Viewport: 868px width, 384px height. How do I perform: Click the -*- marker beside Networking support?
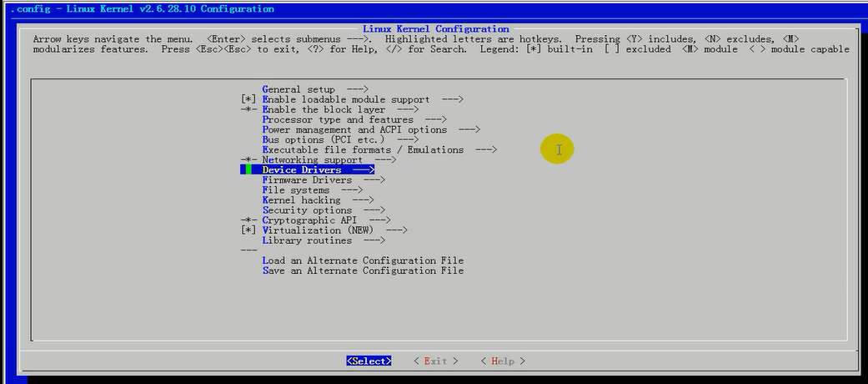[x=248, y=159]
